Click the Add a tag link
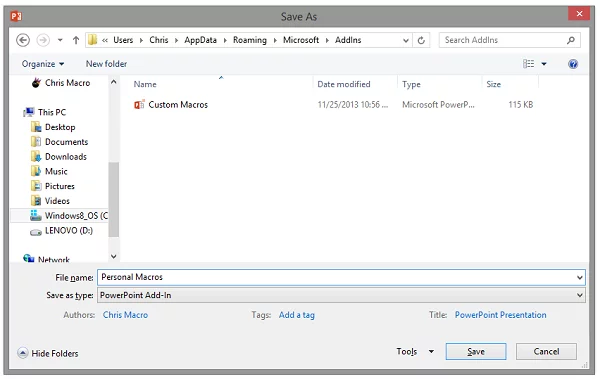 297,315
